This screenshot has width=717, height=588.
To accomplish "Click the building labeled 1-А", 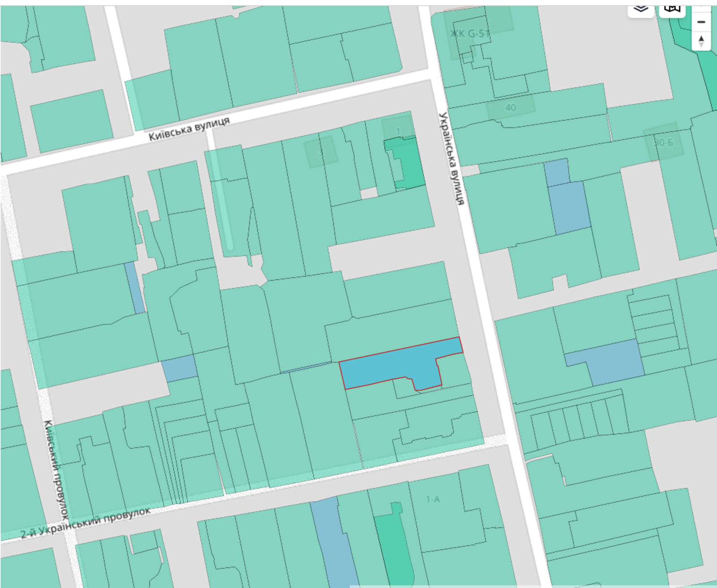I will 432,499.
